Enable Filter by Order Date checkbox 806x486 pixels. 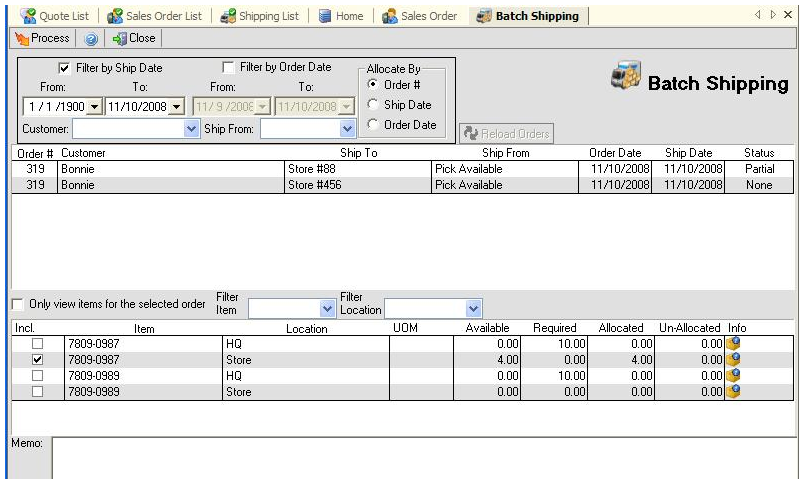click(x=229, y=68)
